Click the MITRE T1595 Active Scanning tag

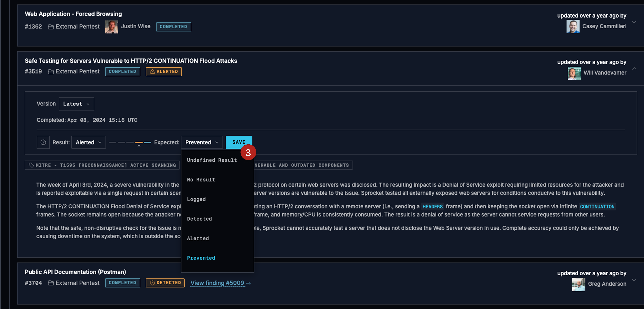102,165
